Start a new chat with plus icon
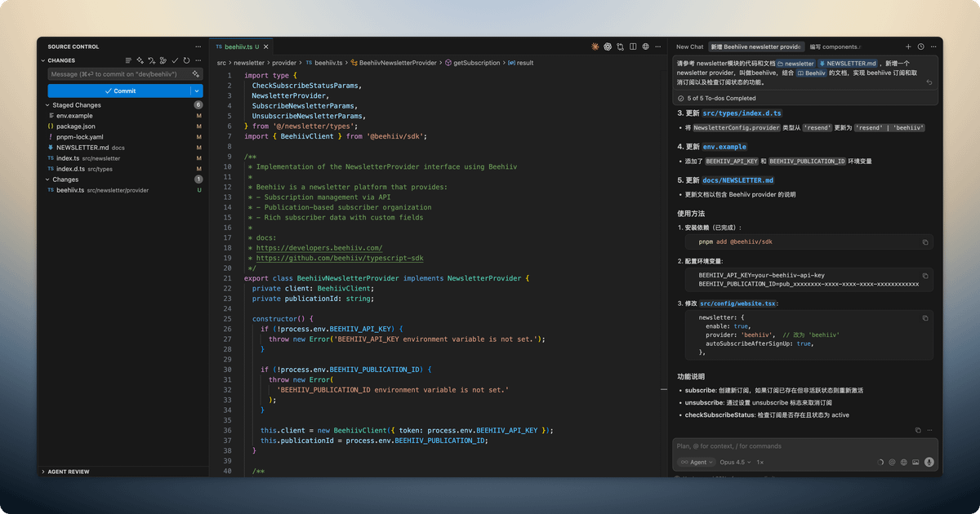The image size is (980, 514). [908, 47]
